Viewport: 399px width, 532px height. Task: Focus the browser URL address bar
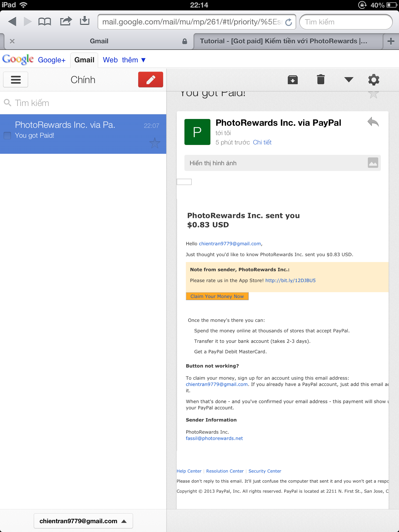[197, 22]
